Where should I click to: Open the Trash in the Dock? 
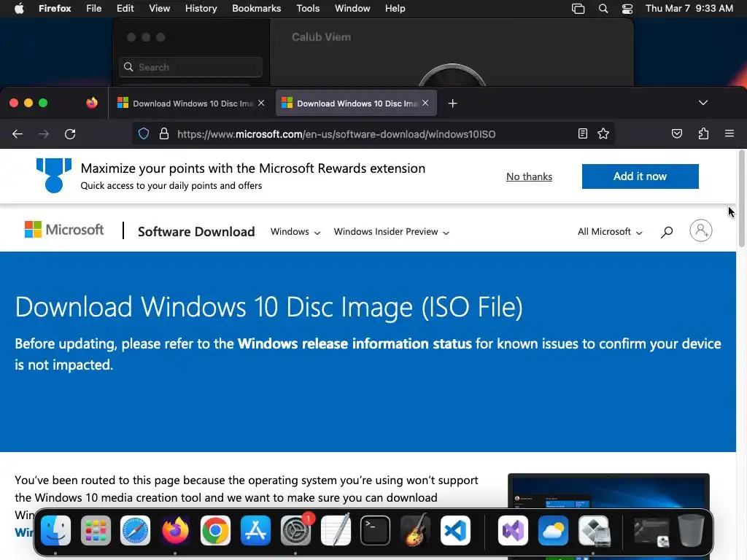(x=691, y=530)
